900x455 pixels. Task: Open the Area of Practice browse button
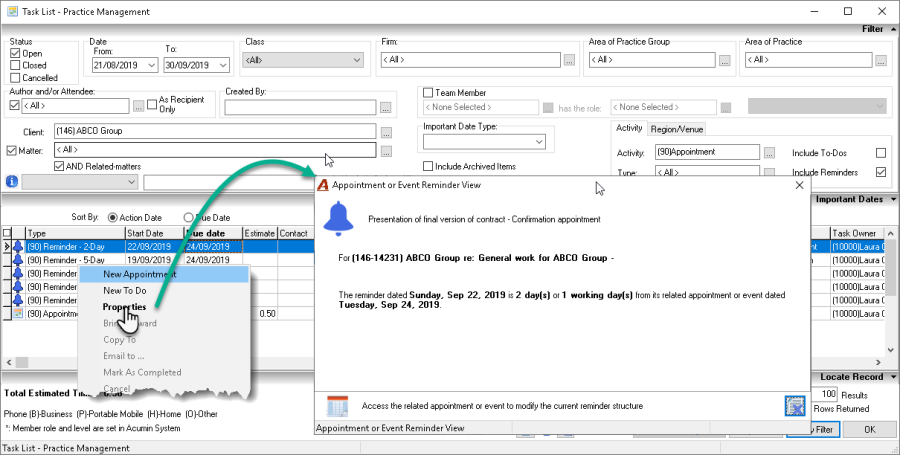coord(880,60)
